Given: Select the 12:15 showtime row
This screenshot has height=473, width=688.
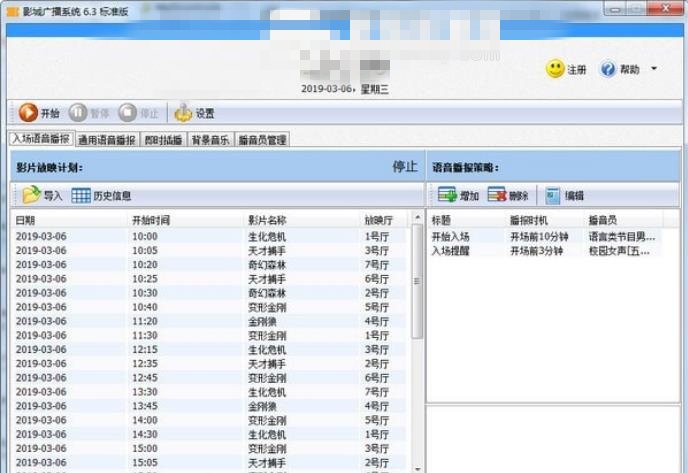Looking at the screenshot, I should tap(210, 349).
